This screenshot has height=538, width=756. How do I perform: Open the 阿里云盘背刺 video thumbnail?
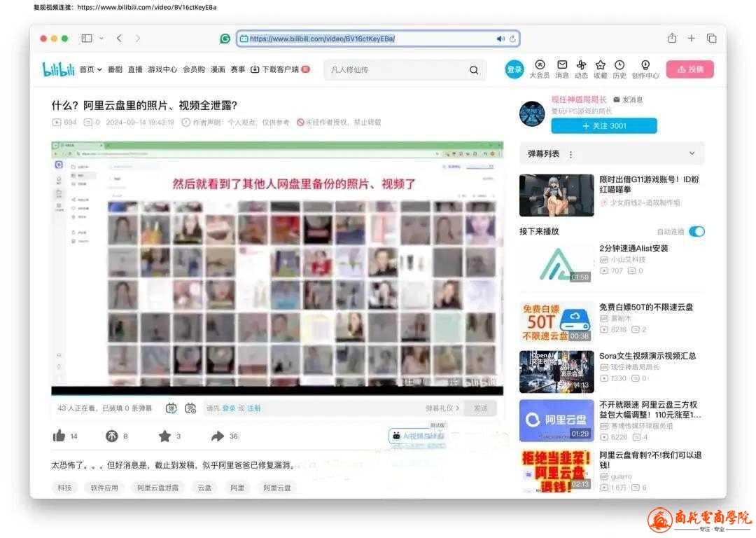[x=556, y=471]
